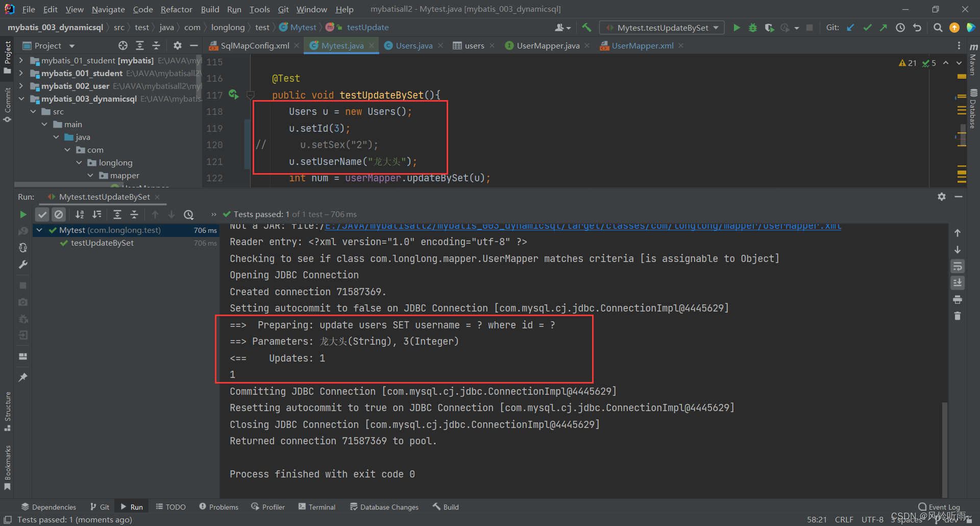This screenshot has width=980, height=526.
Task: Print console output printer icon
Action: [958, 300]
